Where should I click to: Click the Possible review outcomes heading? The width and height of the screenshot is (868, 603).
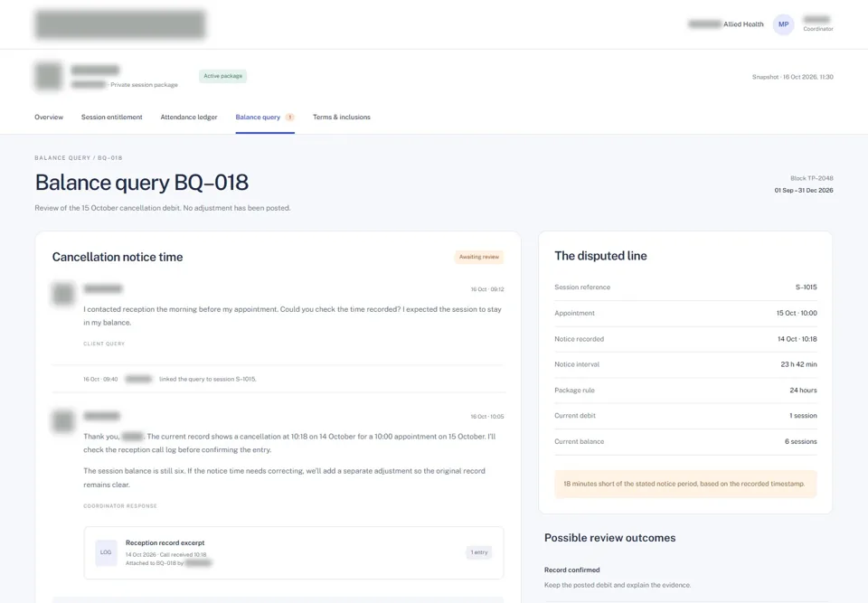tap(610, 538)
